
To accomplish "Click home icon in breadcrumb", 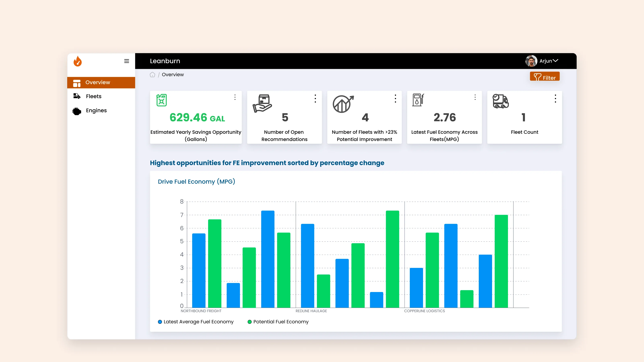I will tap(152, 75).
